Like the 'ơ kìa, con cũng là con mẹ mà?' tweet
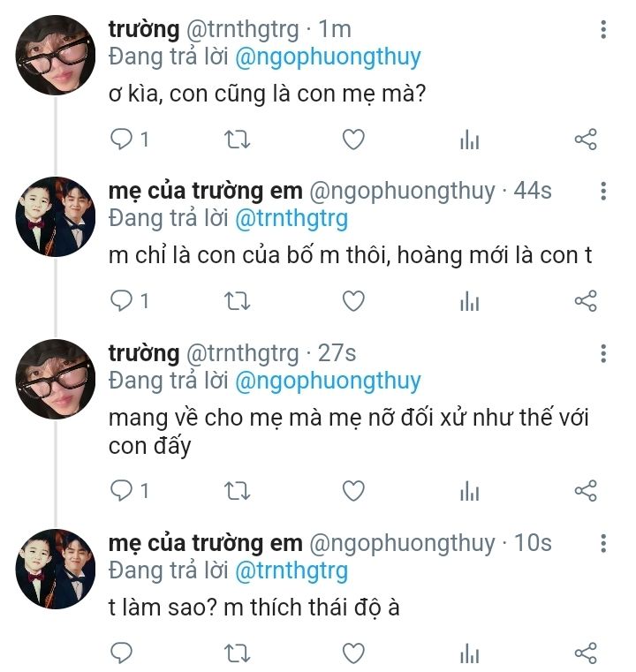The width and height of the screenshot is (636, 672). coord(353,140)
